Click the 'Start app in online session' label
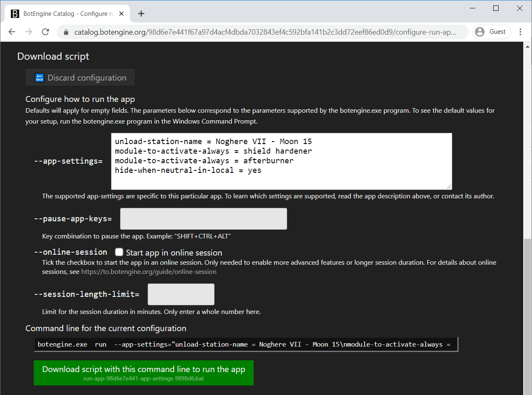Image resolution: width=532 pixels, height=395 pixels. 174,253
